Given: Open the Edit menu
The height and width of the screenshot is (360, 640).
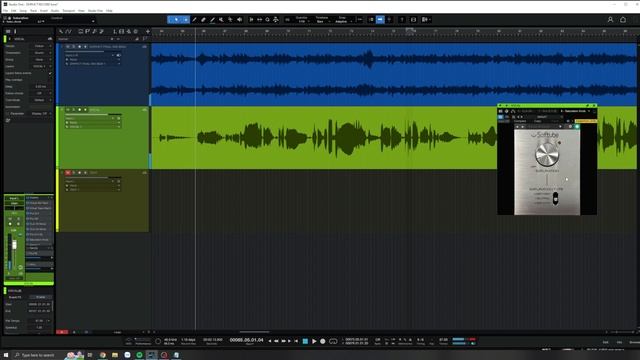Looking at the screenshot, I should tap(14, 11).
